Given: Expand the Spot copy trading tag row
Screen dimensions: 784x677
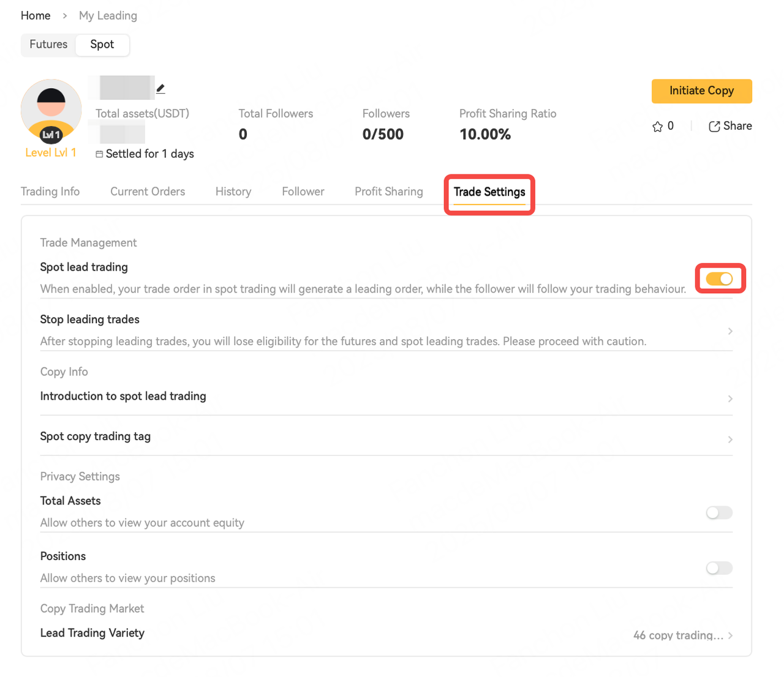Looking at the screenshot, I should pyautogui.click(x=386, y=437).
